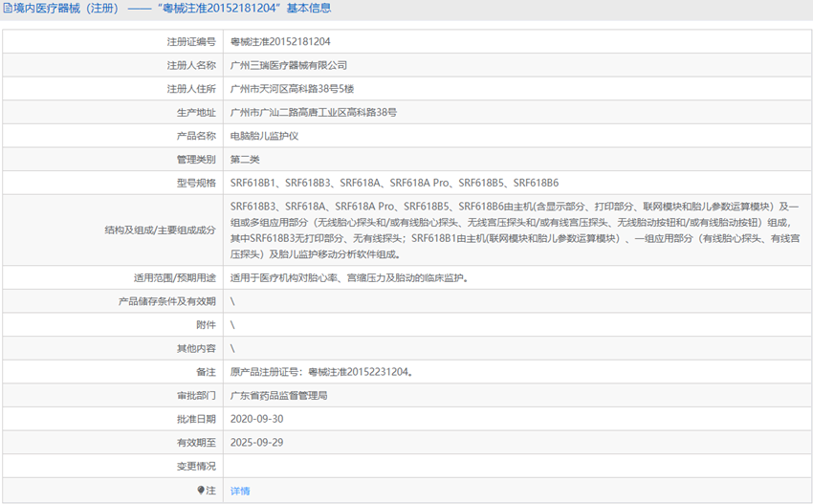Click the lightbulb icon next to 注
Screen dimensions: 813x504
coord(201,491)
